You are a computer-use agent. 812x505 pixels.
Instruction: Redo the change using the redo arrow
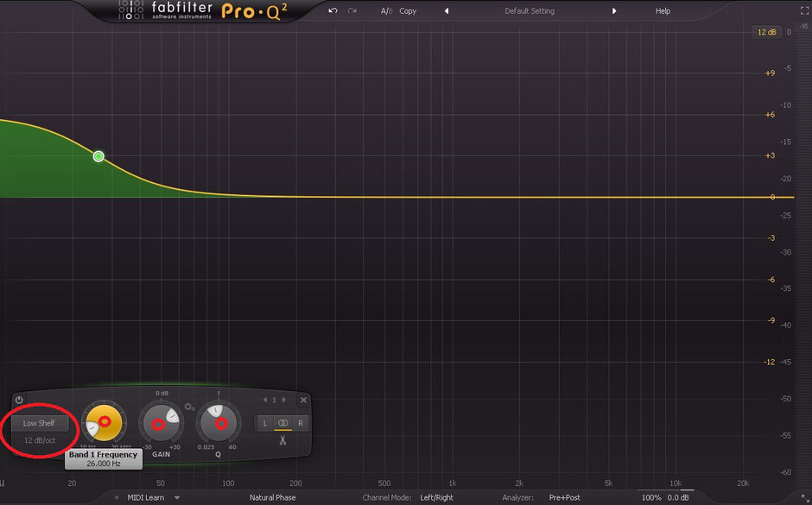pyautogui.click(x=352, y=11)
